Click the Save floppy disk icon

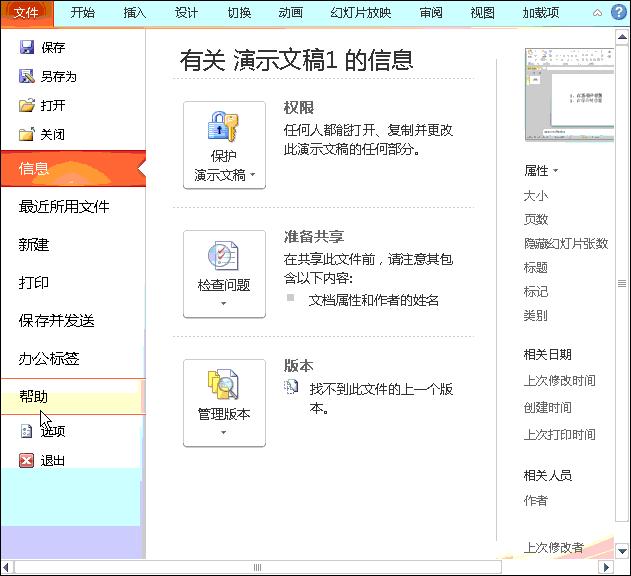click(27, 47)
